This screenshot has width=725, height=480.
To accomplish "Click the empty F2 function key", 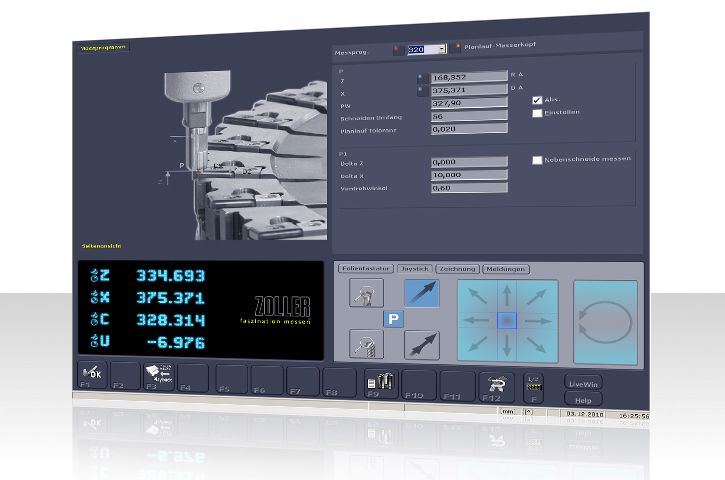I will tap(125, 376).
